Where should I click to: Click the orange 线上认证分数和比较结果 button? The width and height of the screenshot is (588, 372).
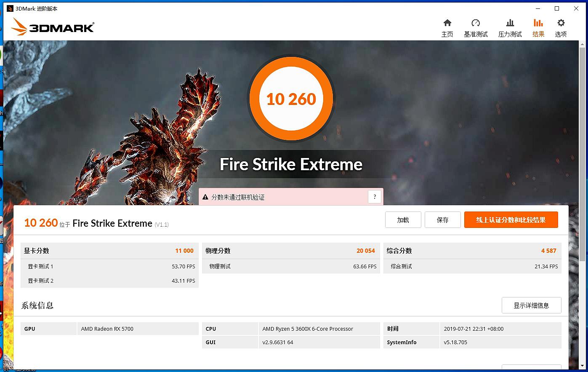tap(511, 219)
